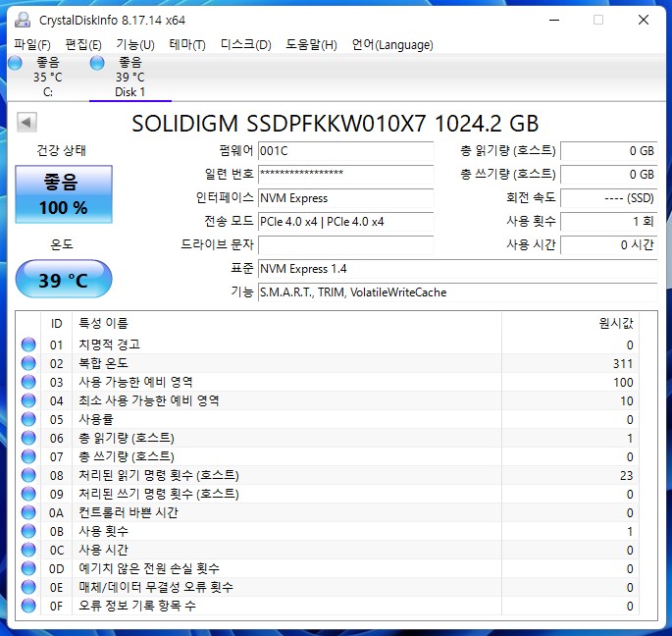Click the blue status orb for Disk 1
Viewport: 672px width, 636px height.
pyautogui.click(x=97, y=63)
